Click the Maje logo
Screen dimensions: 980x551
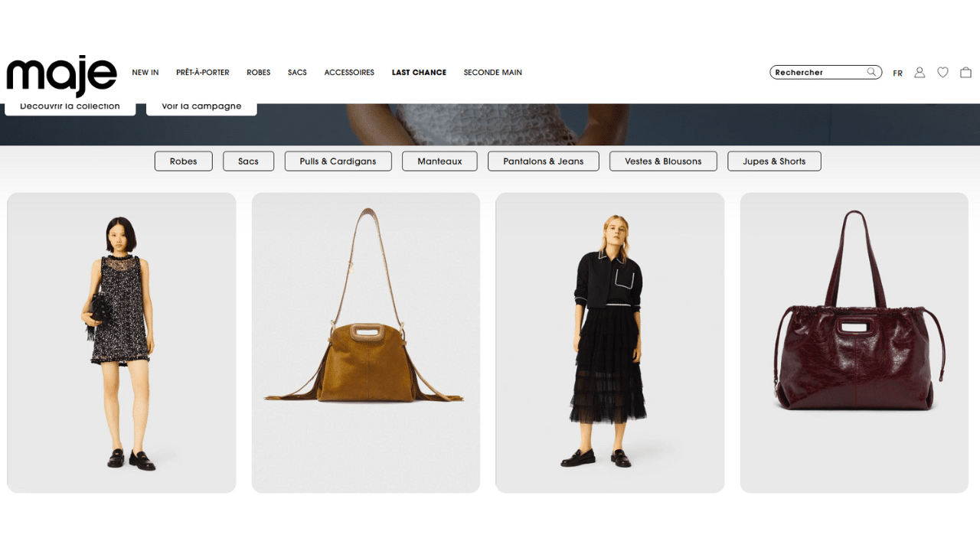pos(61,75)
